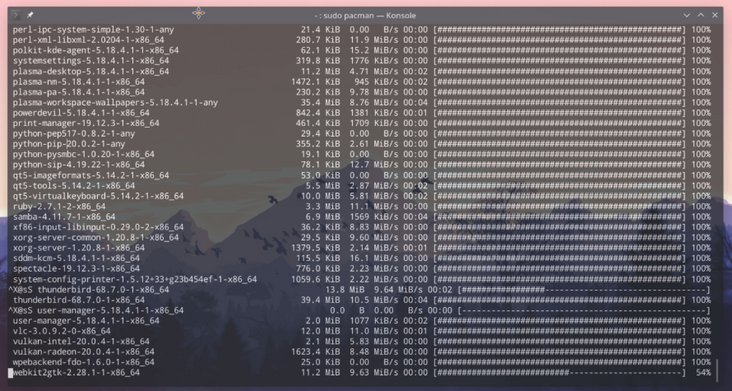The height and width of the screenshot is (391, 732).
Task: Click the 54% progress value
Action: click(x=703, y=372)
